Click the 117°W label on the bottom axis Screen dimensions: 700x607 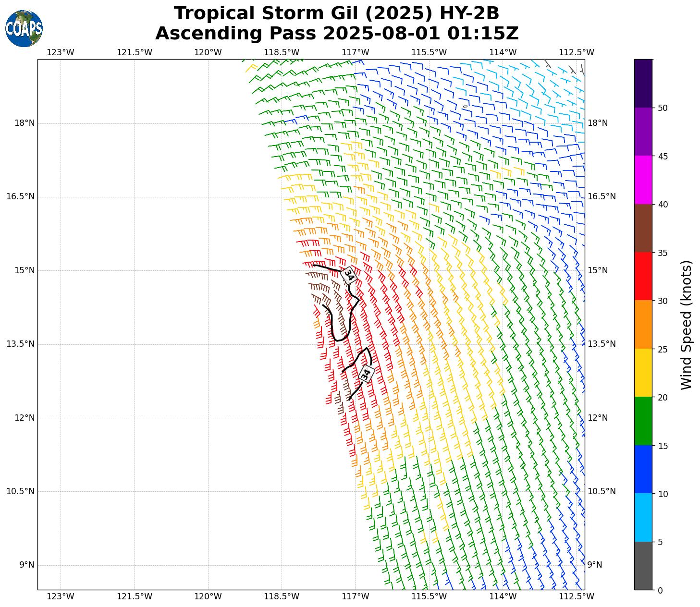(x=356, y=596)
